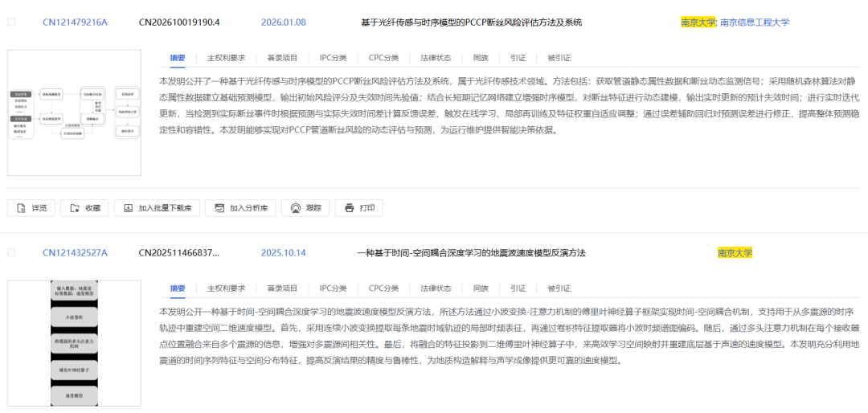Click the 详览 document icon
This screenshot has width=868, height=413.
pos(22,208)
